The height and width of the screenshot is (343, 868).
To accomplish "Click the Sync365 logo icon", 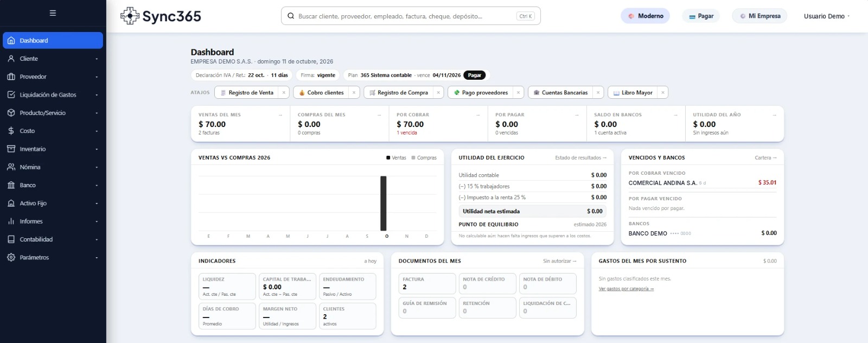I will (x=130, y=16).
